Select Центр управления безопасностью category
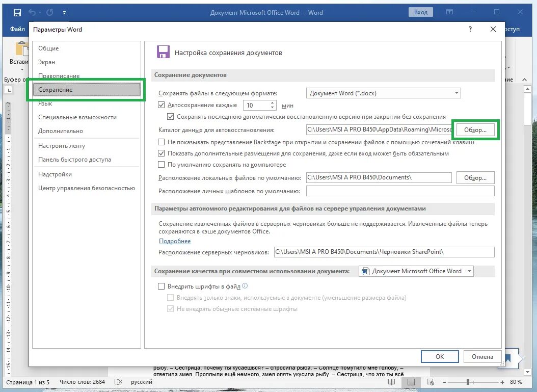 pos(86,188)
